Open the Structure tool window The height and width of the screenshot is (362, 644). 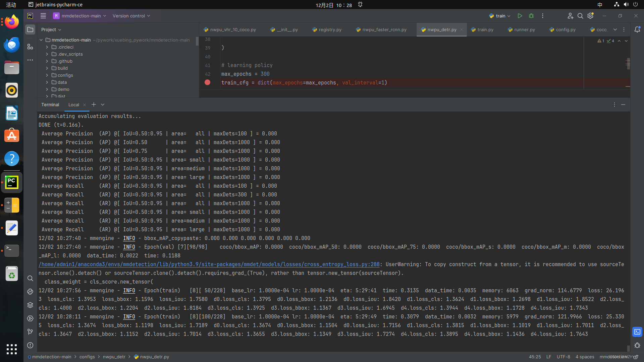pyautogui.click(x=30, y=47)
